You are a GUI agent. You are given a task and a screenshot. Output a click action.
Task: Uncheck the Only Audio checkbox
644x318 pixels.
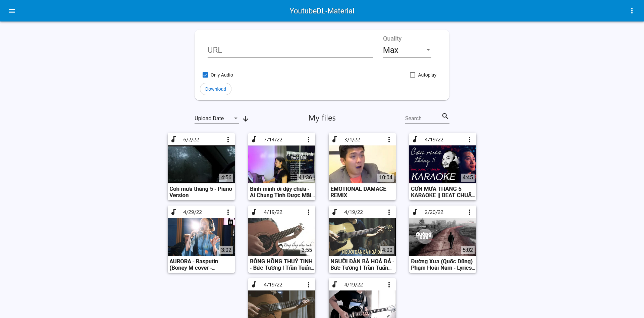[205, 75]
